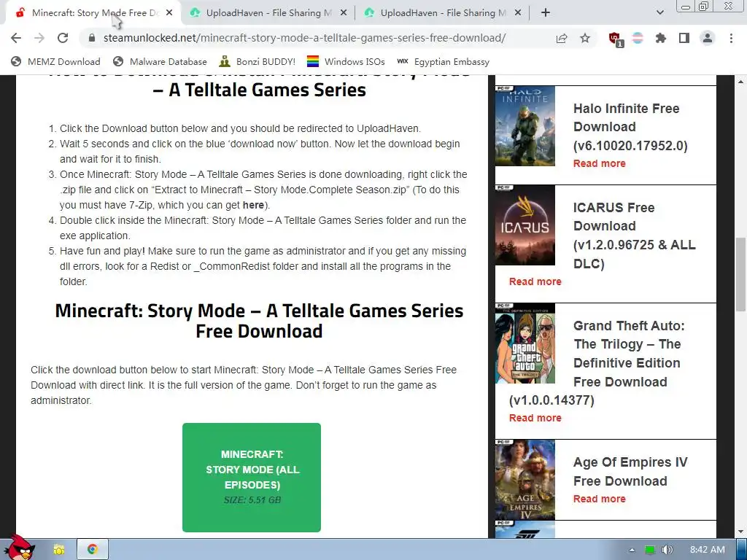Click the ICARUS cover thumbnail
The width and height of the screenshot is (747, 560).
[x=525, y=225]
